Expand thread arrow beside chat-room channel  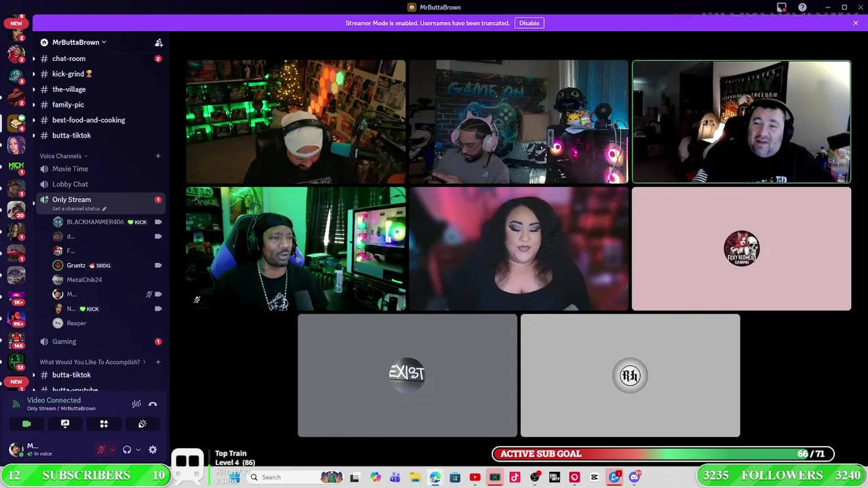33,58
